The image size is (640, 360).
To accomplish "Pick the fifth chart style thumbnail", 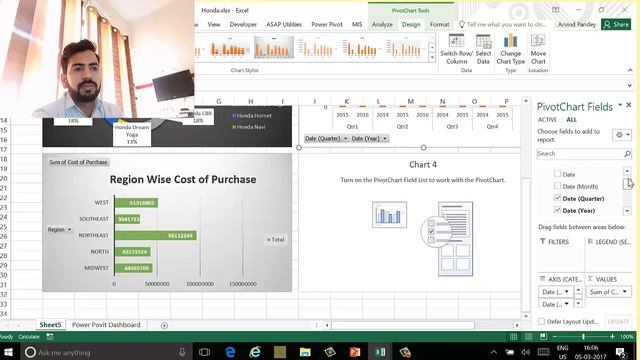I will (x=406, y=47).
